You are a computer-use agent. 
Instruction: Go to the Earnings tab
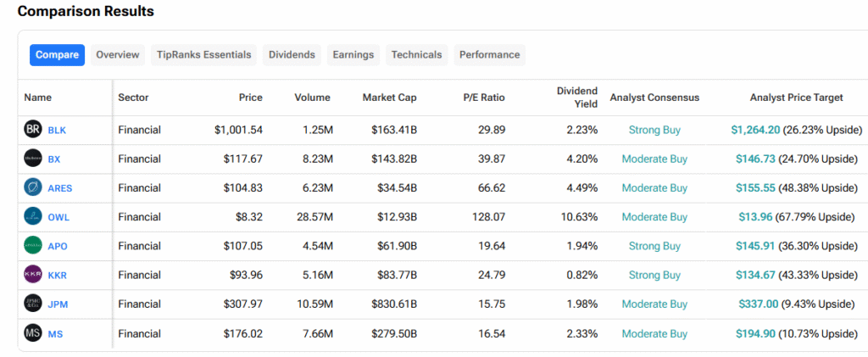click(353, 55)
